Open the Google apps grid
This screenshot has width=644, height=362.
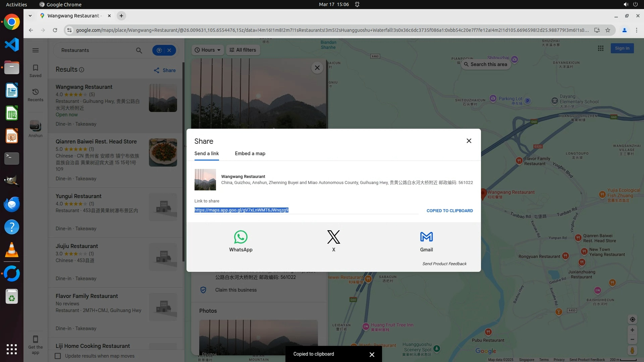600,48
